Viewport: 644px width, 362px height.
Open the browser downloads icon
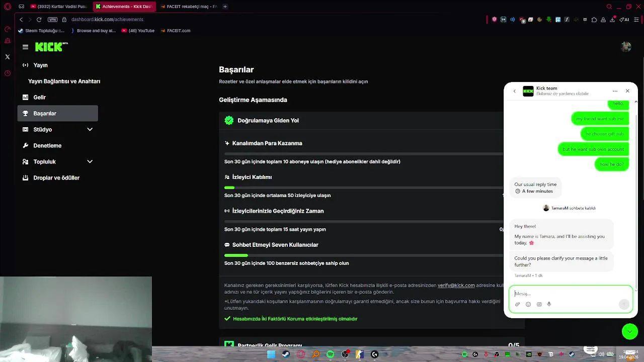pyautogui.click(x=612, y=20)
